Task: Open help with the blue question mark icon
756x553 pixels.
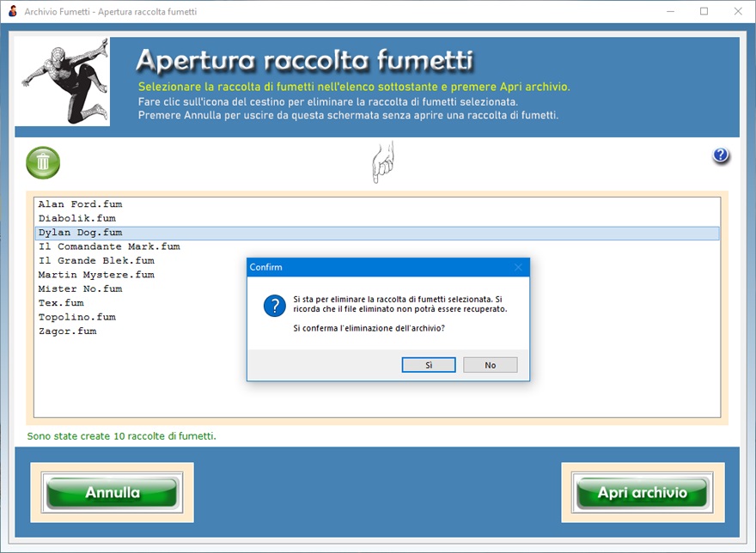Action: coord(720,155)
